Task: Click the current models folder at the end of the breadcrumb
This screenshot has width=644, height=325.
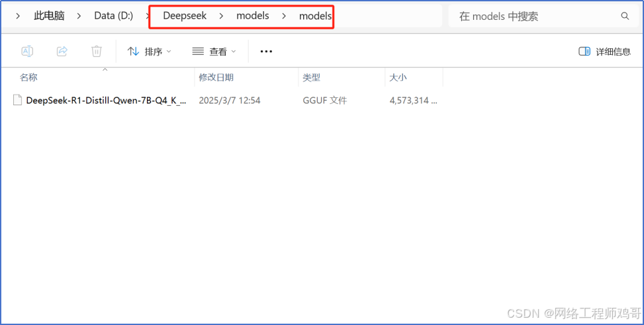Action: [315, 16]
